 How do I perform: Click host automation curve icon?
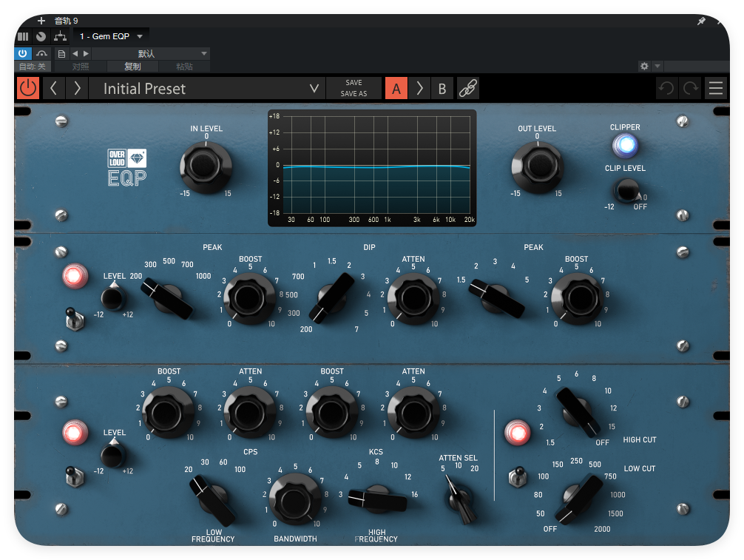pyautogui.click(x=41, y=53)
